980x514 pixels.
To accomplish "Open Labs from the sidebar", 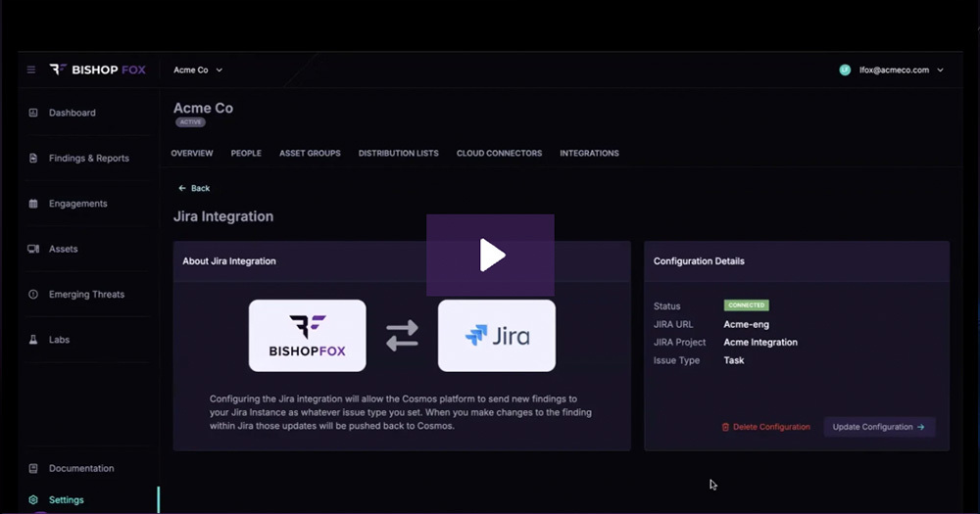I will click(60, 340).
